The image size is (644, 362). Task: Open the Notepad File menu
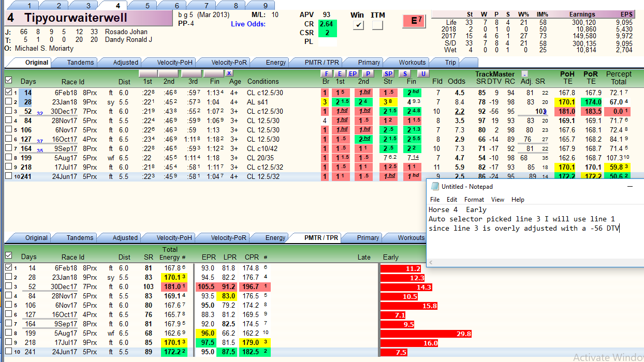(x=435, y=200)
